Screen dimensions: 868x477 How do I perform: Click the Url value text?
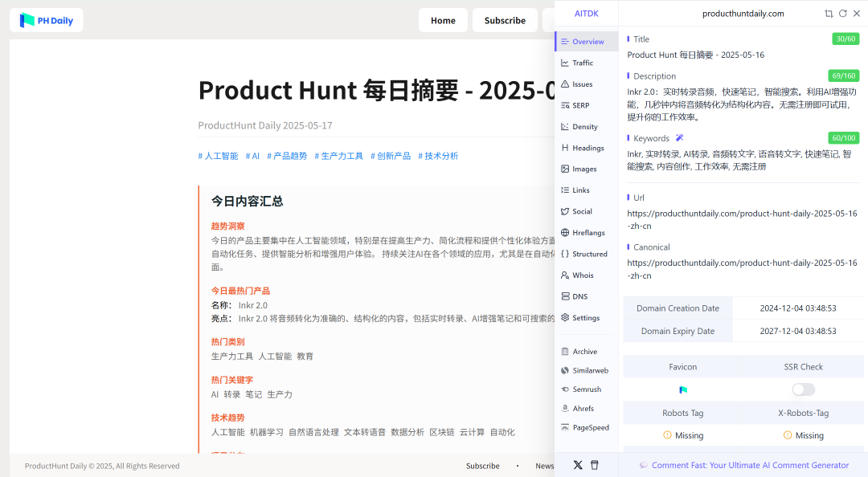tap(742, 220)
